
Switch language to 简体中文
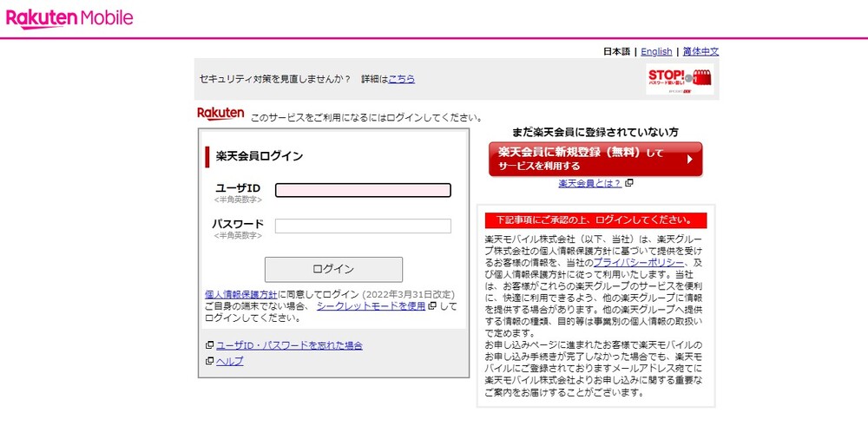(700, 51)
